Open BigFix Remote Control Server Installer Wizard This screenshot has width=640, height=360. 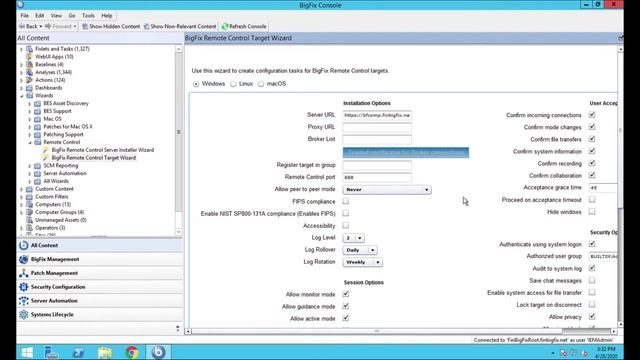click(x=102, y=150)
